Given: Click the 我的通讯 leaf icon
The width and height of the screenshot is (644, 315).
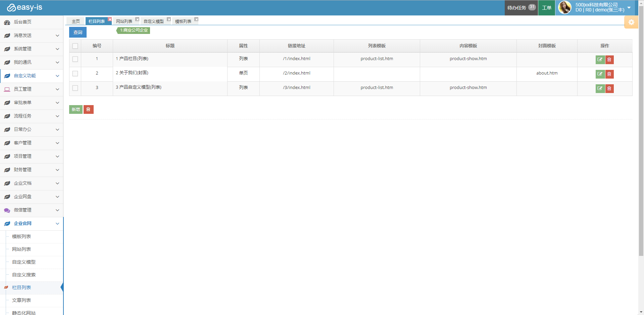Looking at the screenshot, I should tap(7, 62).
